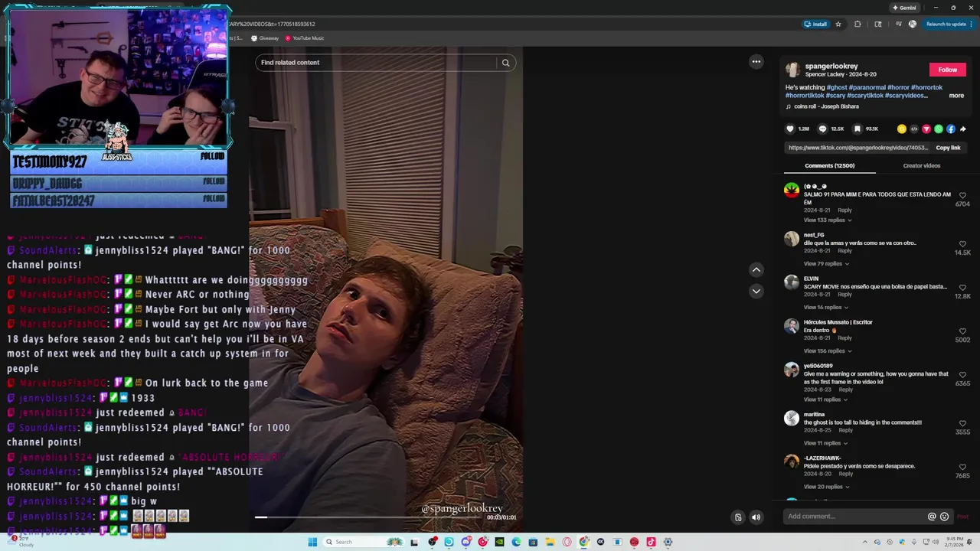980x551 pixels.
Task: Expand View 79 replies
Action: [825, 264]
